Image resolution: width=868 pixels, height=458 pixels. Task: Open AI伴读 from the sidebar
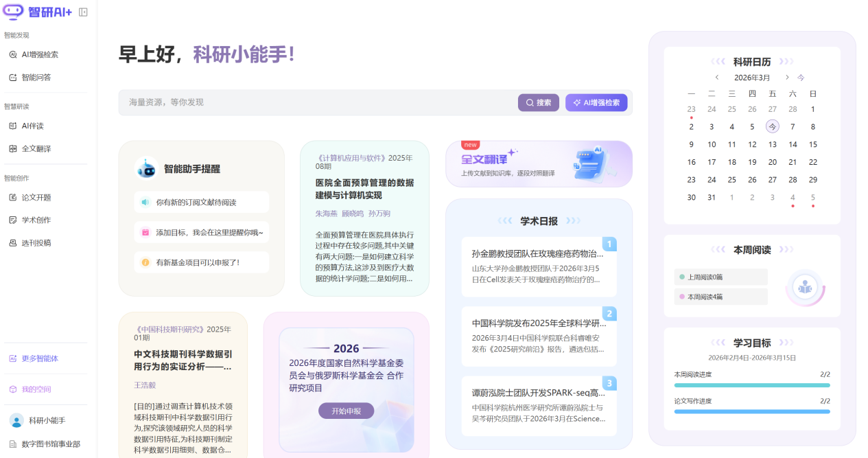34,127
